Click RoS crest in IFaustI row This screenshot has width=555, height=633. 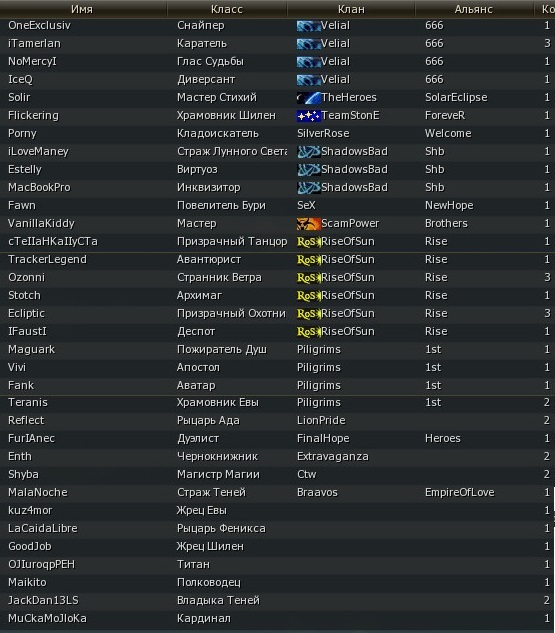[308, 332]
